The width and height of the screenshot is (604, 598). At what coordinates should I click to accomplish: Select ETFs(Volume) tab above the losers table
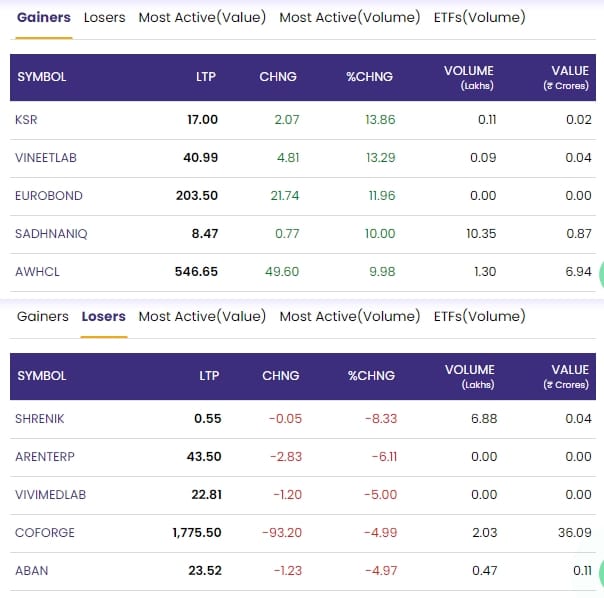(x=479, y=316)
